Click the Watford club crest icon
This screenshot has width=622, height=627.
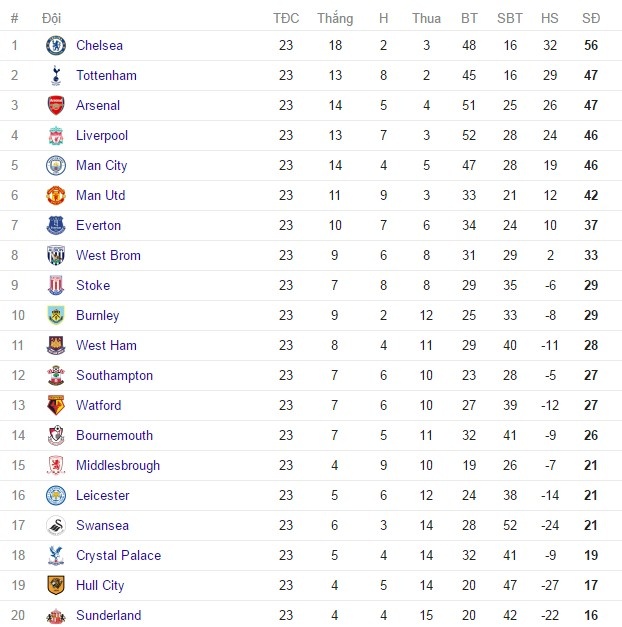coord(55,405)
